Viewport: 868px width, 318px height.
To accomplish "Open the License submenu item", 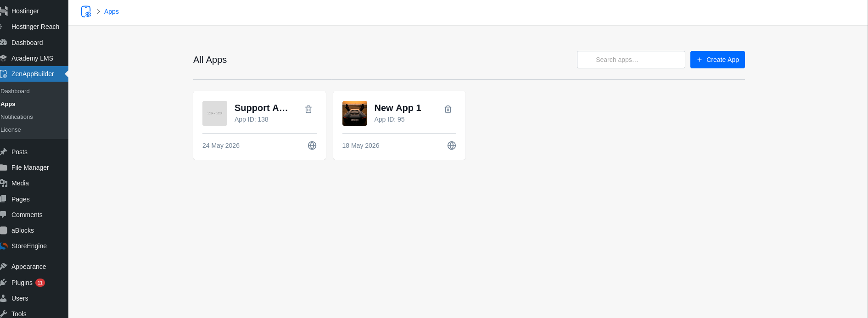I will pos(11,130).
